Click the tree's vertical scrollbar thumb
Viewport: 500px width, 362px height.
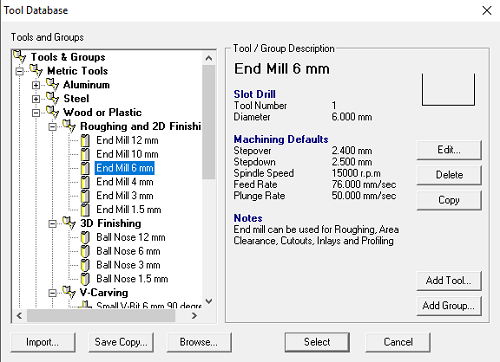point(209,122)
